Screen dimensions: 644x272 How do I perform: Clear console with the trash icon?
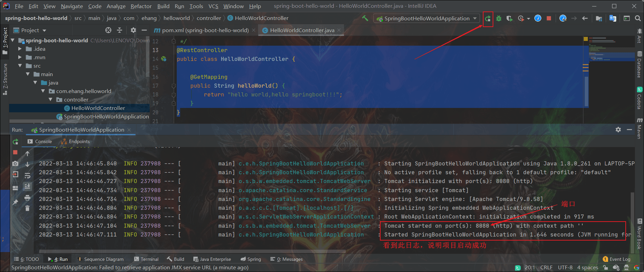pyautogui.click(x=27, y=208)
